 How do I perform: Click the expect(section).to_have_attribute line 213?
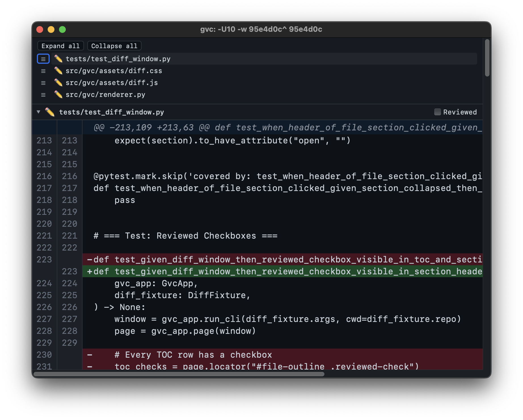coord(233,141)
